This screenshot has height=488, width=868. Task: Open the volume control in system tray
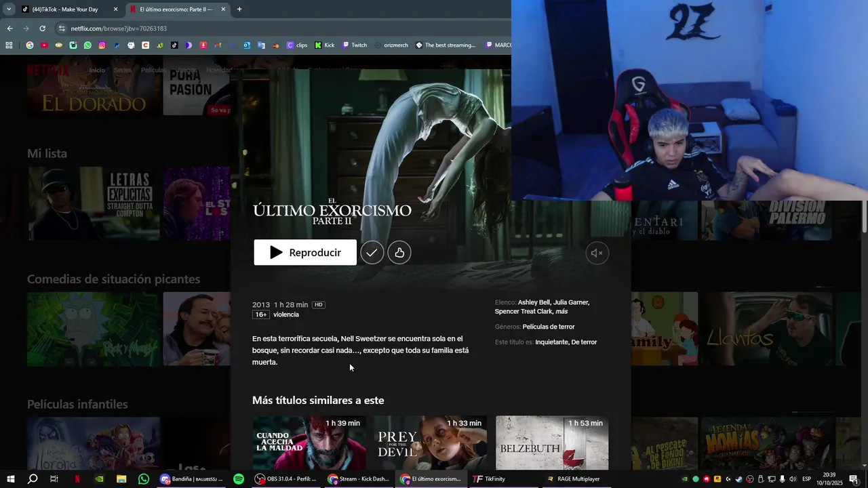tap(792, 479)
